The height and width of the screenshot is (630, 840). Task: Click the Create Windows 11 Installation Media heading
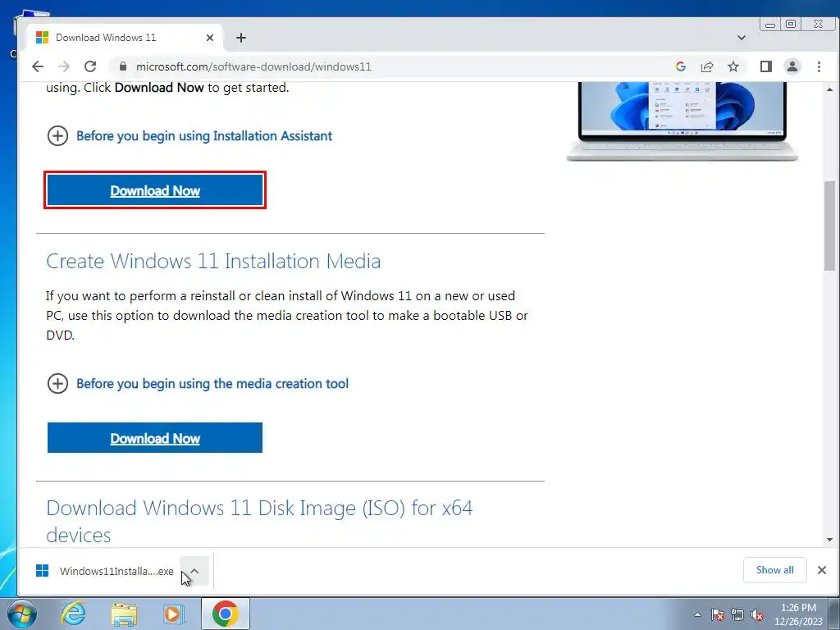[x=213, y=262]
